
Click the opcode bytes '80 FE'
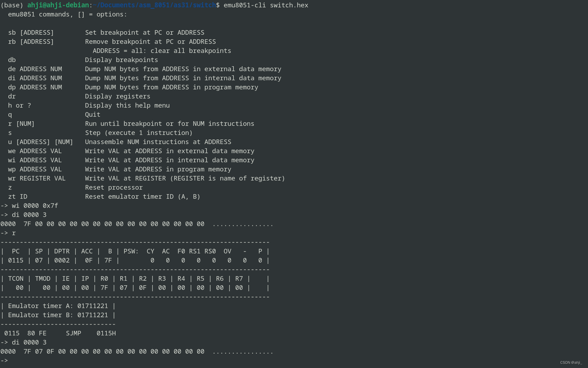(37, 333)
